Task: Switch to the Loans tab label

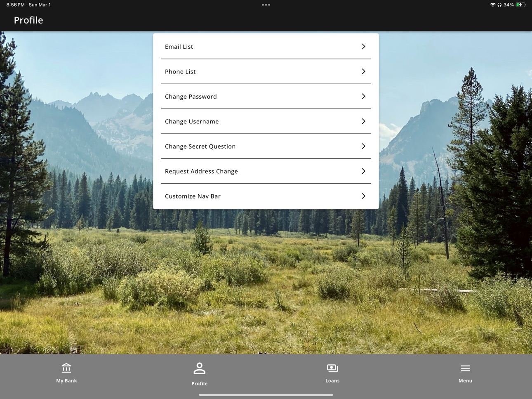Action: coord(332,381)
